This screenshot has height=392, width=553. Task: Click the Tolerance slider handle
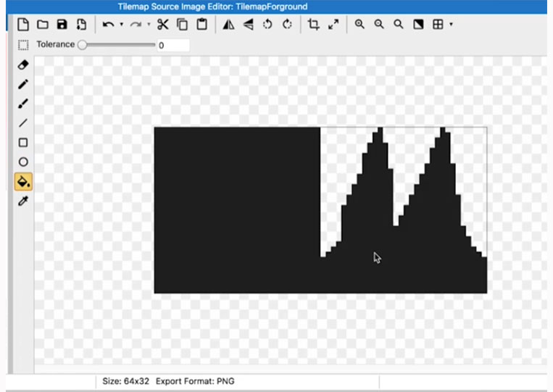tap(82, 45)
